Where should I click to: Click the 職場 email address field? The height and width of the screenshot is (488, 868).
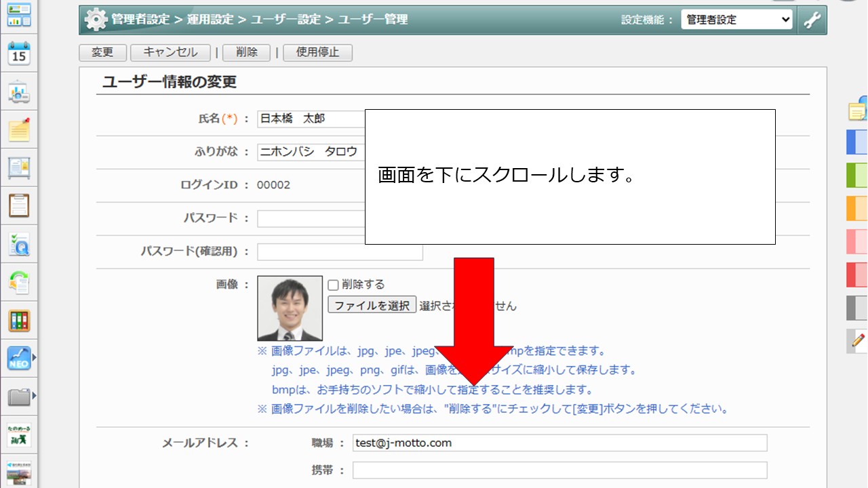coord(559,443)
